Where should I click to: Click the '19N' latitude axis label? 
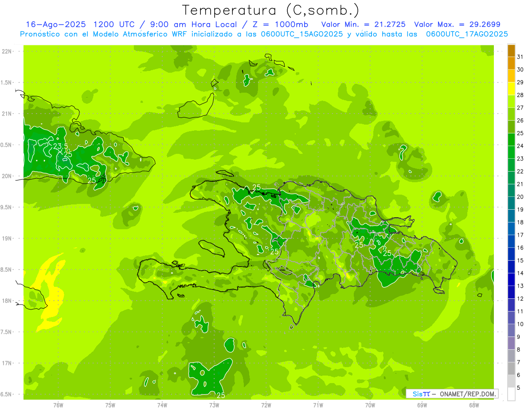(x=7, y=239)
